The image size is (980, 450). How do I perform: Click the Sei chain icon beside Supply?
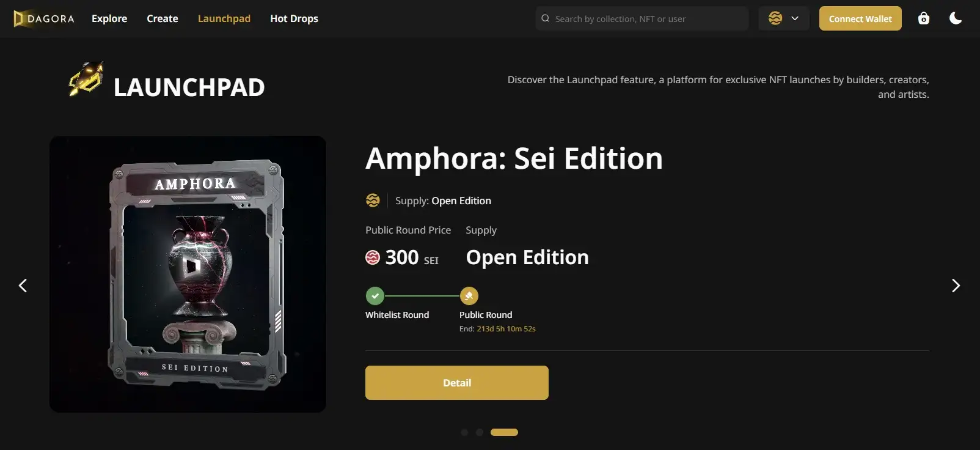pyautogui.click(x=373, y=200)
